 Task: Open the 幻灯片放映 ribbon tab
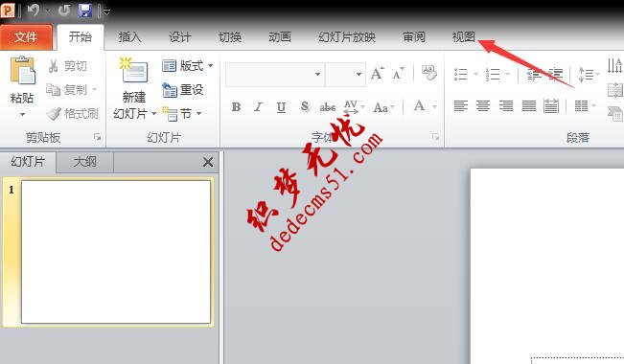(x=347, y=37)
